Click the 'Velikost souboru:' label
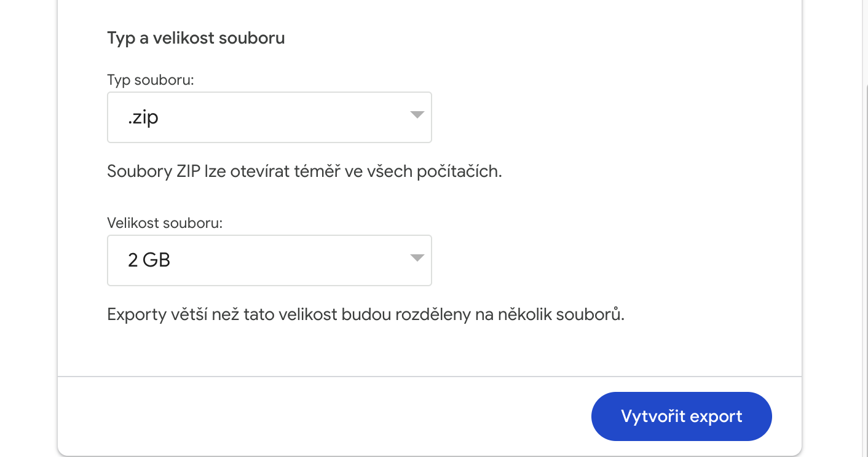Viewport: 868px width, 457px height. click(x=165, y=222)
